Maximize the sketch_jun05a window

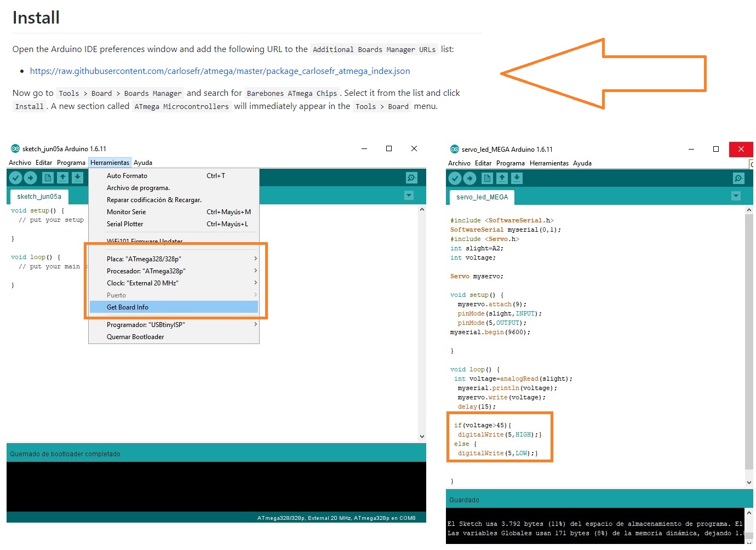coord(389,148)
